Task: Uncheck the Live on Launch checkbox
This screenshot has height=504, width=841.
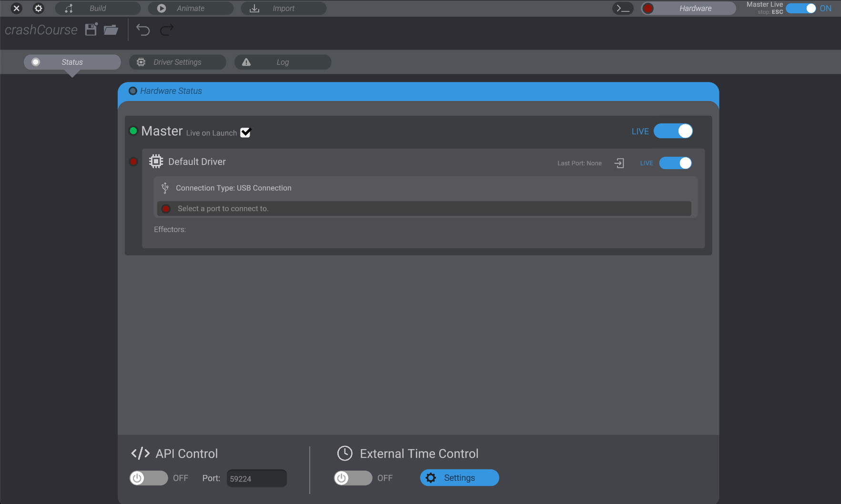Action: pos(245,132)
